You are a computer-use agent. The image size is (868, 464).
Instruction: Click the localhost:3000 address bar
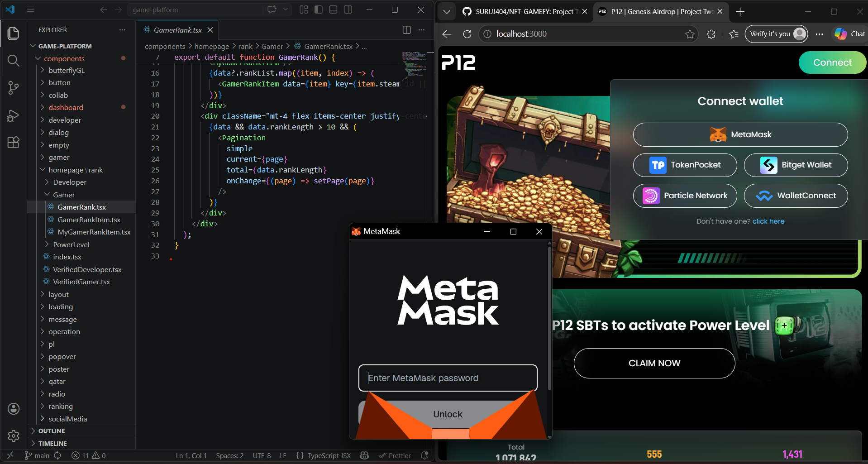(x=588, y=34)
